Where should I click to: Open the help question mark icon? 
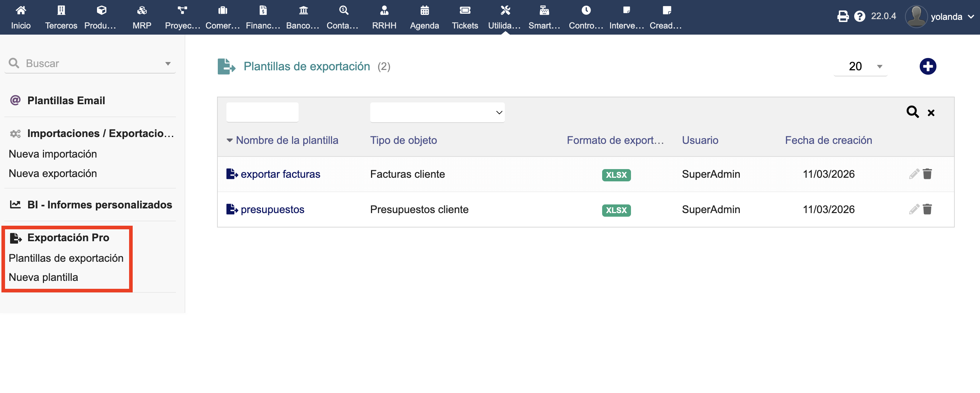click(x=860, y=16)
